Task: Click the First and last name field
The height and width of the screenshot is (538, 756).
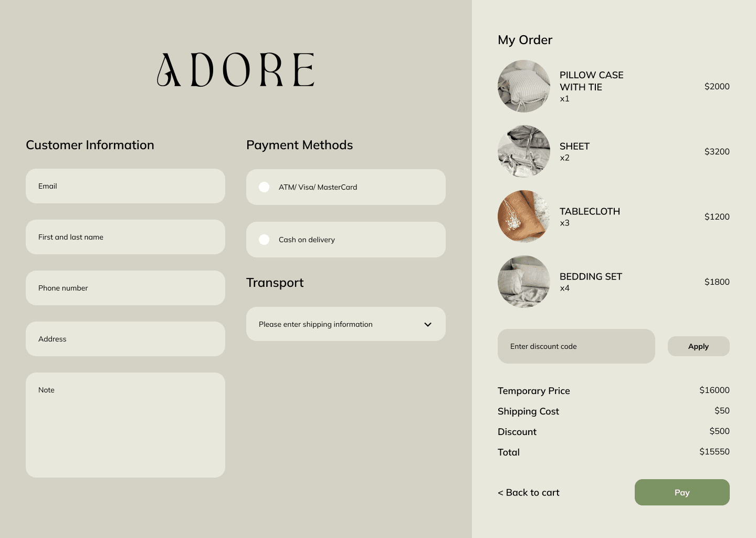Action: click(x=125, y=237)
